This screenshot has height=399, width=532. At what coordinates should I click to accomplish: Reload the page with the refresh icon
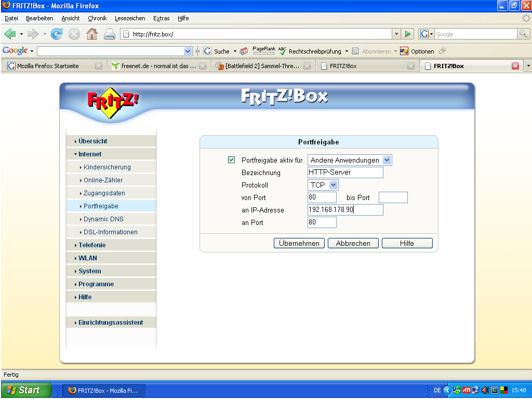pyautogui.click(x=57, y=34)
